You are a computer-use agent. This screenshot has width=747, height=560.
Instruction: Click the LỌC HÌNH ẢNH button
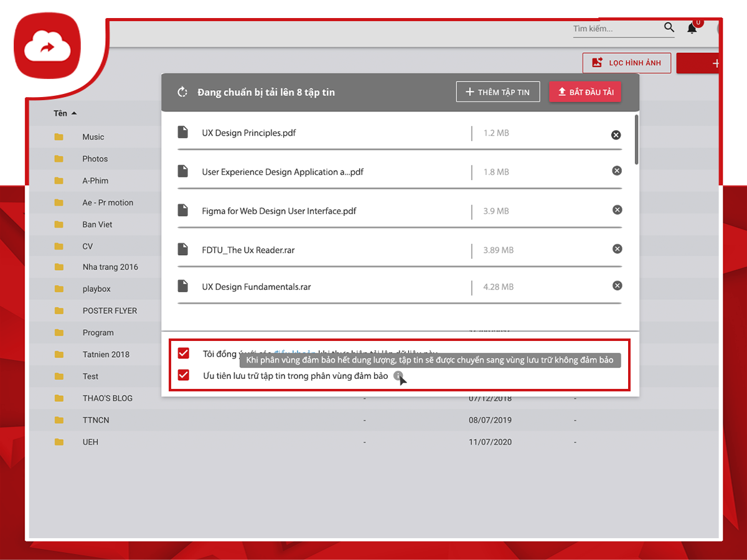pyautogui.click(x=626, y=63)
